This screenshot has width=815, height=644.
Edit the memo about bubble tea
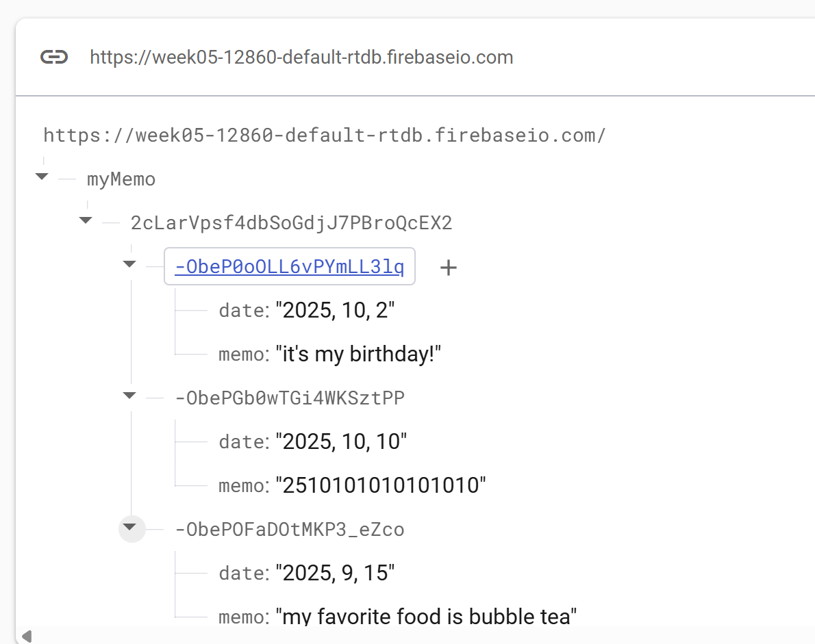coord(426,617)
